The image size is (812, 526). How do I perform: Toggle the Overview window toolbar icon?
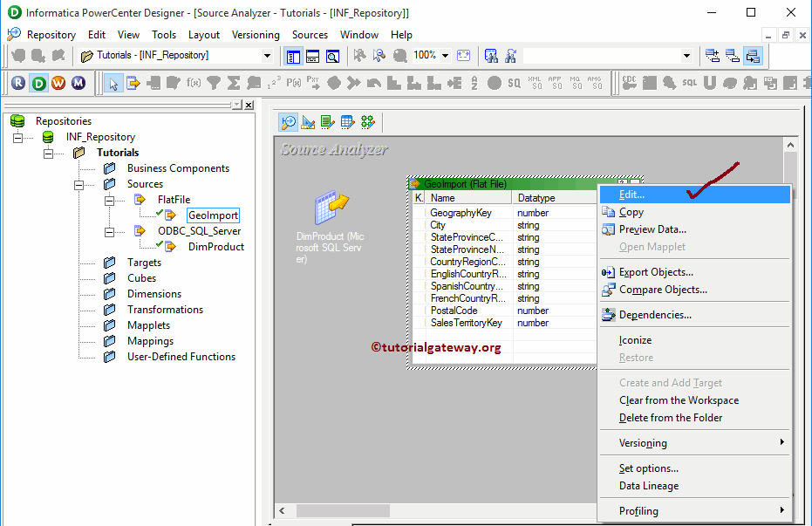332,56
